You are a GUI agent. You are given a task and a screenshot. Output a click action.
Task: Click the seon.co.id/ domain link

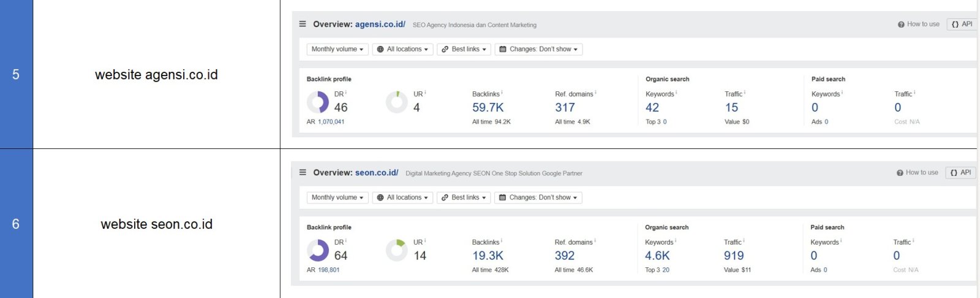[377, 173]
